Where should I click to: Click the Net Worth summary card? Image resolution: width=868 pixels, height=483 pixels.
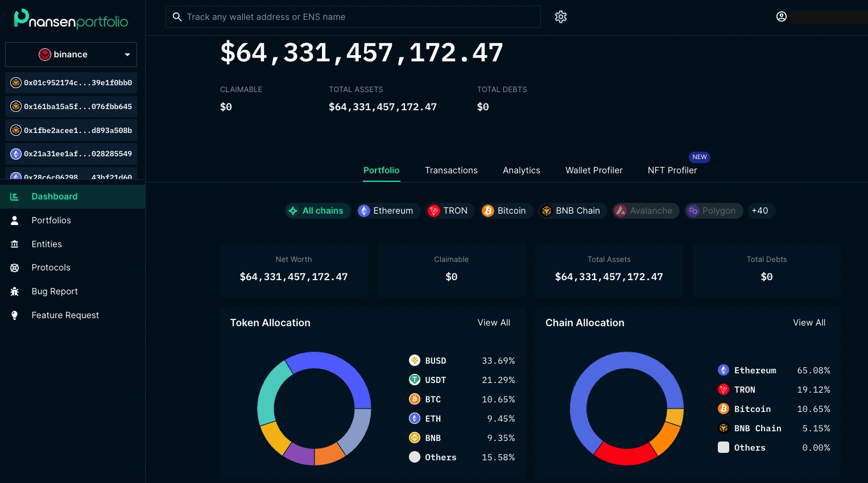pos(294,270)
